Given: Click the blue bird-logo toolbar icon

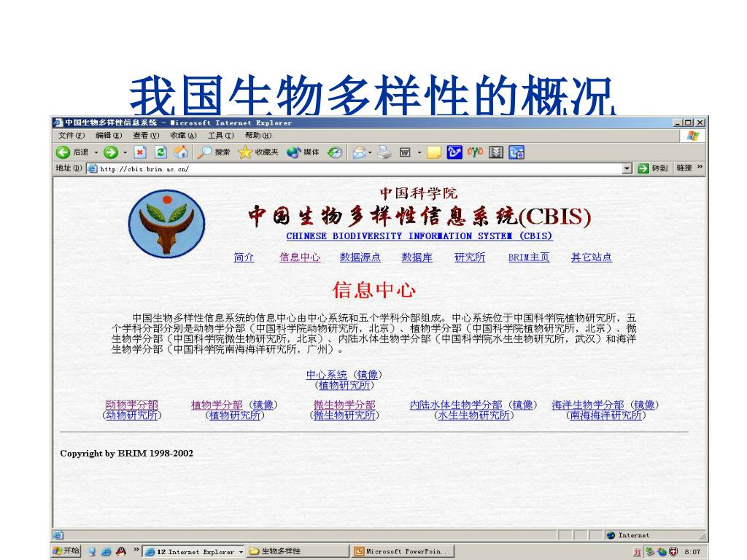Looking at the screenshot, I should coord(454,152).
